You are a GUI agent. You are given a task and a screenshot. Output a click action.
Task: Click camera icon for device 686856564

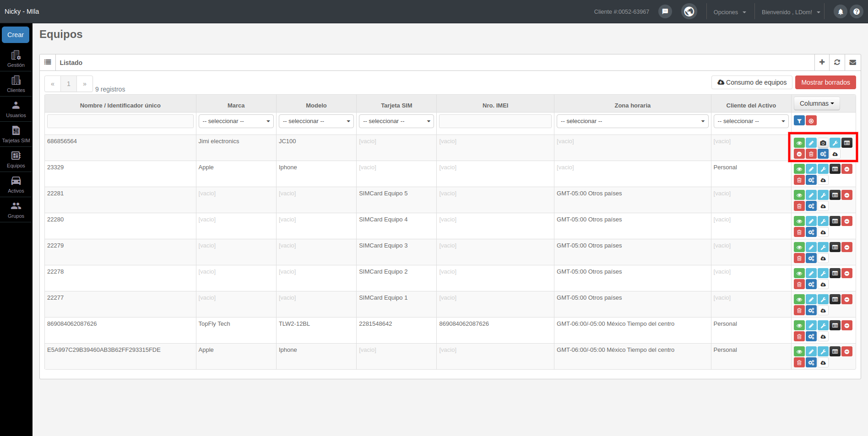[x=823, y=143]
